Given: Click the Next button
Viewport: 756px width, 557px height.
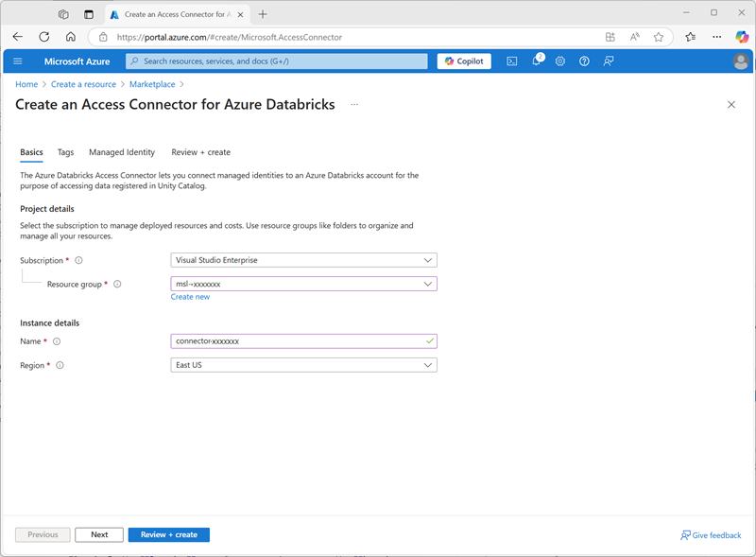Looking at the screenshot, I should coord(99,535).
